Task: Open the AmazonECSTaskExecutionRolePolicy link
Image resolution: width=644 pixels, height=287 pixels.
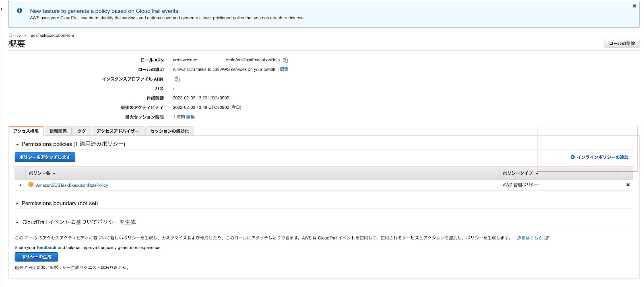Action: point(72,185)
